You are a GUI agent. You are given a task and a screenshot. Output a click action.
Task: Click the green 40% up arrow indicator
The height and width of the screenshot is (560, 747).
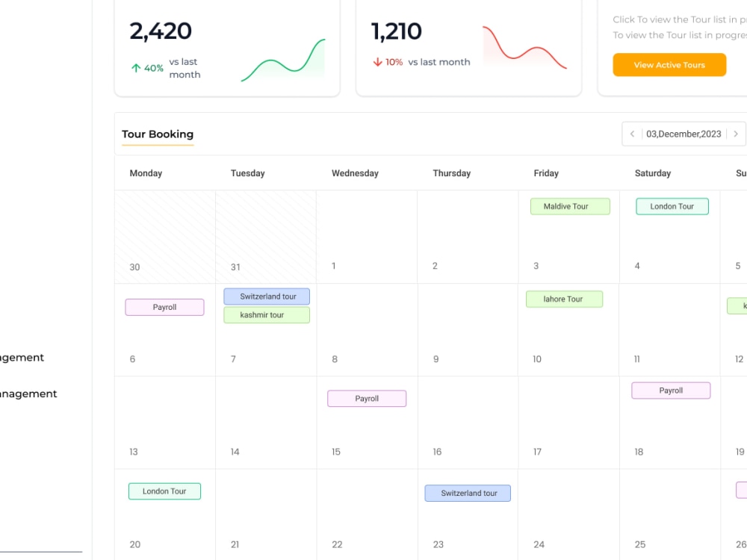pyautogui.click(x=147, y=68)
